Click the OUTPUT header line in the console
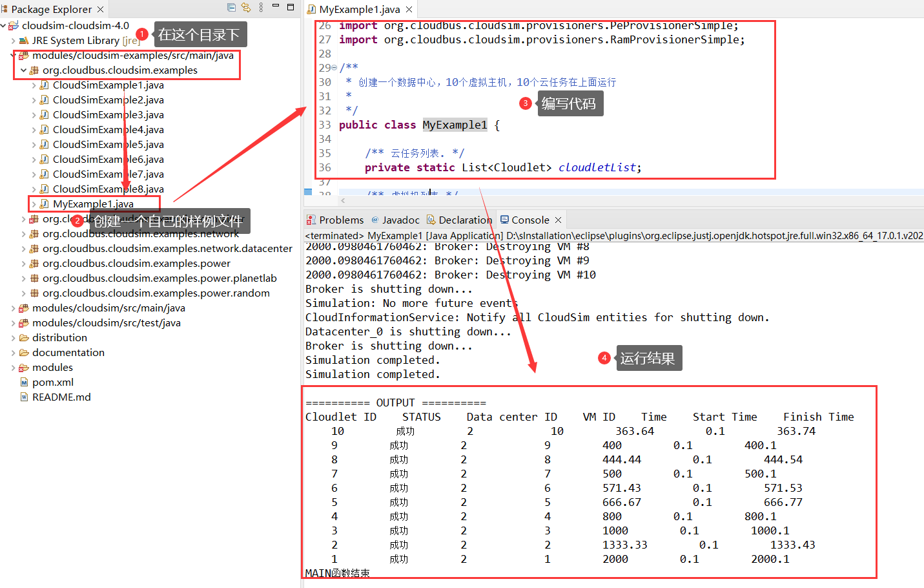Viewport: 924px width, 588px height. click(396, 403)
